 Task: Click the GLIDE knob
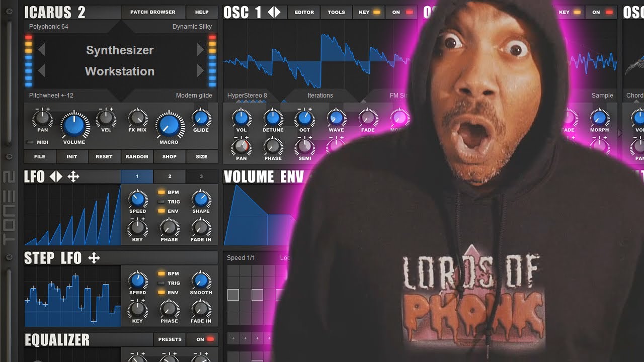tap(201, 118)
